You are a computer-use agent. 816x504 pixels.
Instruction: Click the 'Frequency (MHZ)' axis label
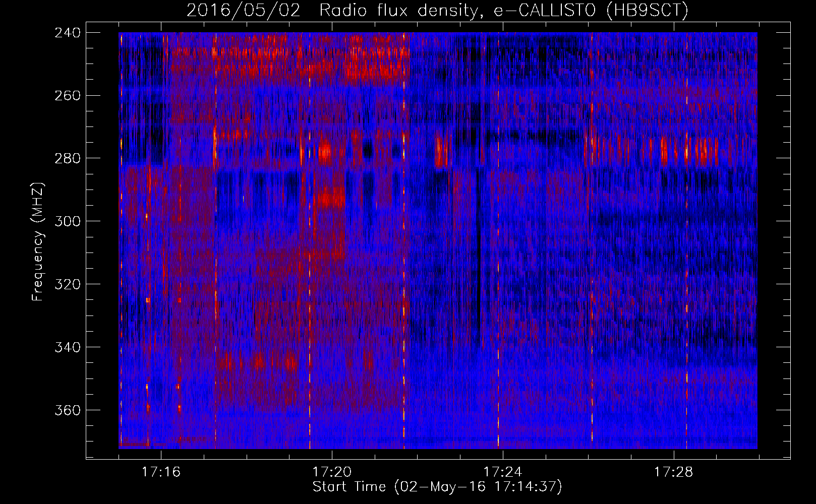coord(38,242)
